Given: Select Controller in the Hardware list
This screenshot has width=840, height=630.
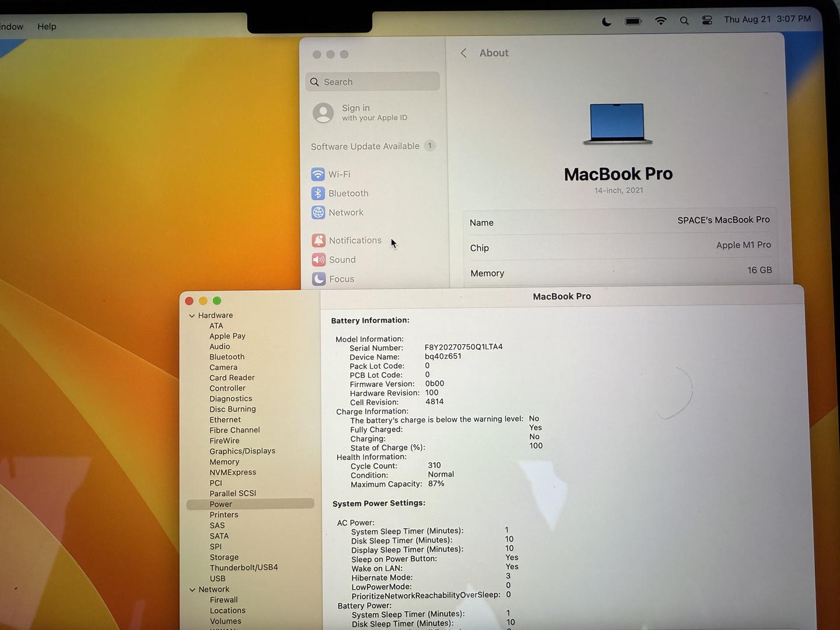Looking at the screenshot, I should 228,388.
